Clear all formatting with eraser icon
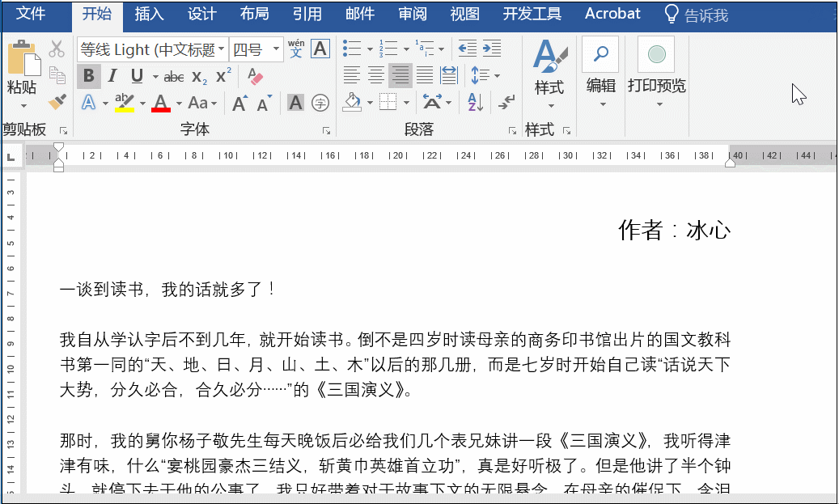This screenshot has height=504, width=839. 255,76
